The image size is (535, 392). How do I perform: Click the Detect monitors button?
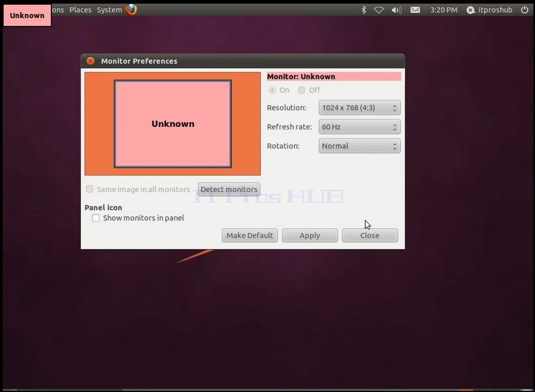click(229, 189)
